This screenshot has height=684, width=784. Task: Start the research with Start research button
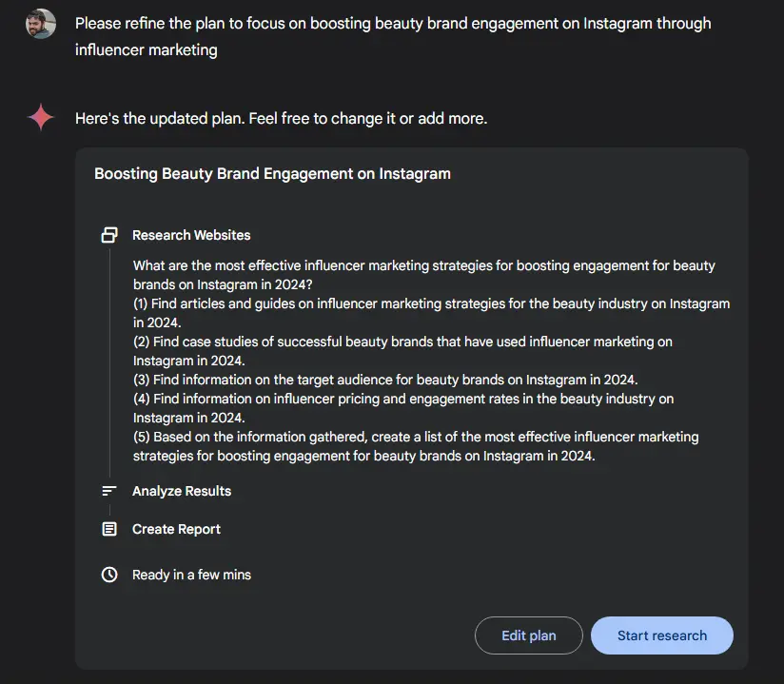[x=661, y=635]
